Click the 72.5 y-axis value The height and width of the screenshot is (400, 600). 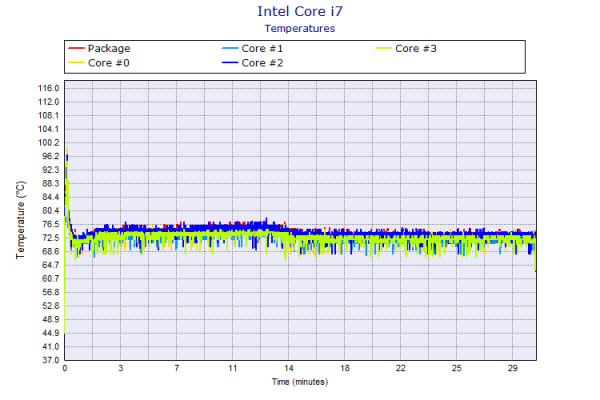click(x=51, y=238)
